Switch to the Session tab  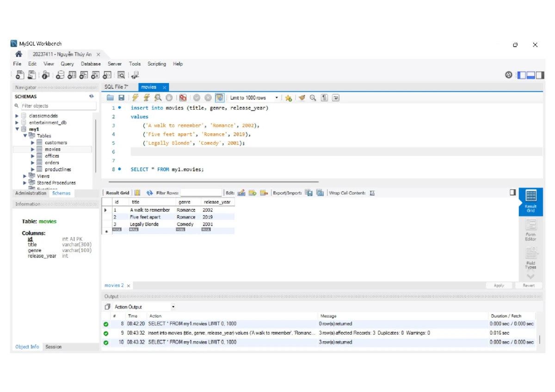point(53,347)
